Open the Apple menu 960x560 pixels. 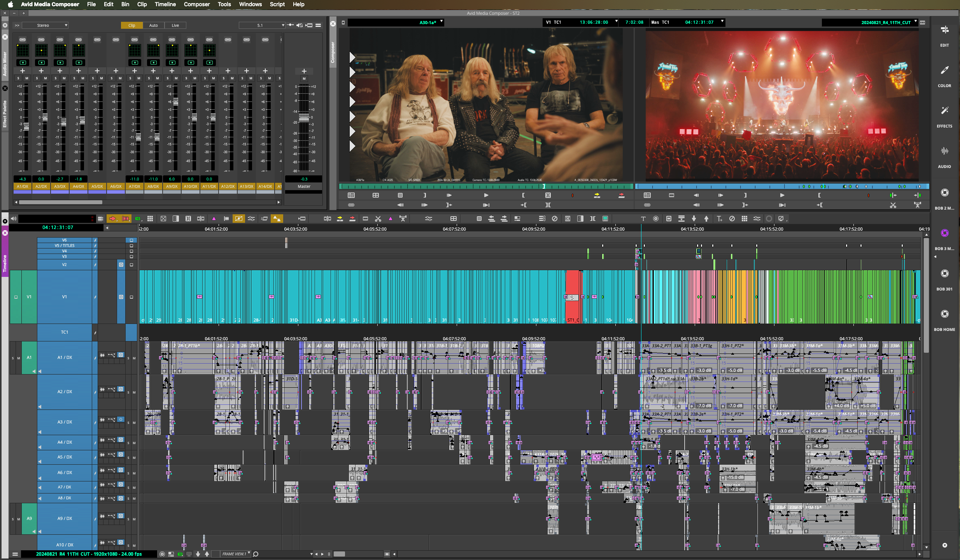(11, 4)
